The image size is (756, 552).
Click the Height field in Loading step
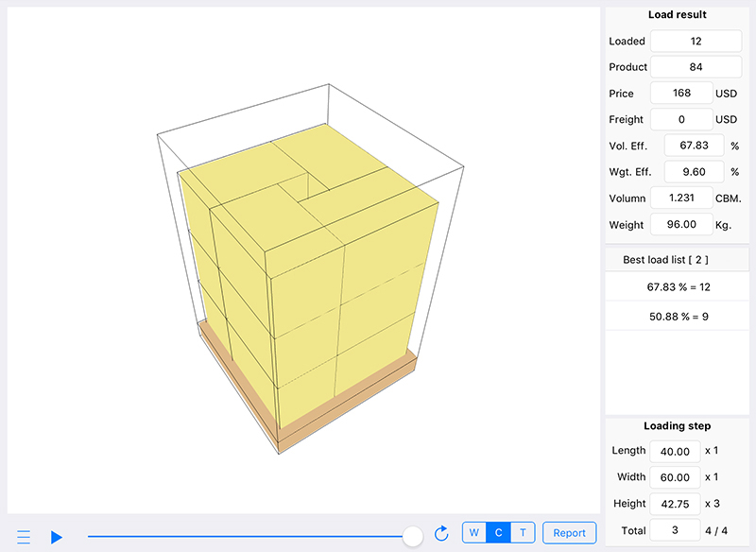click(x=676, y=504)
